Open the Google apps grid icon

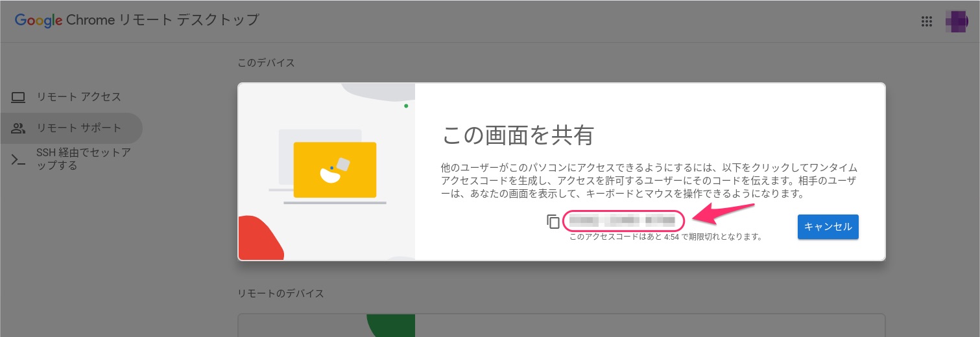pos(927,21)
